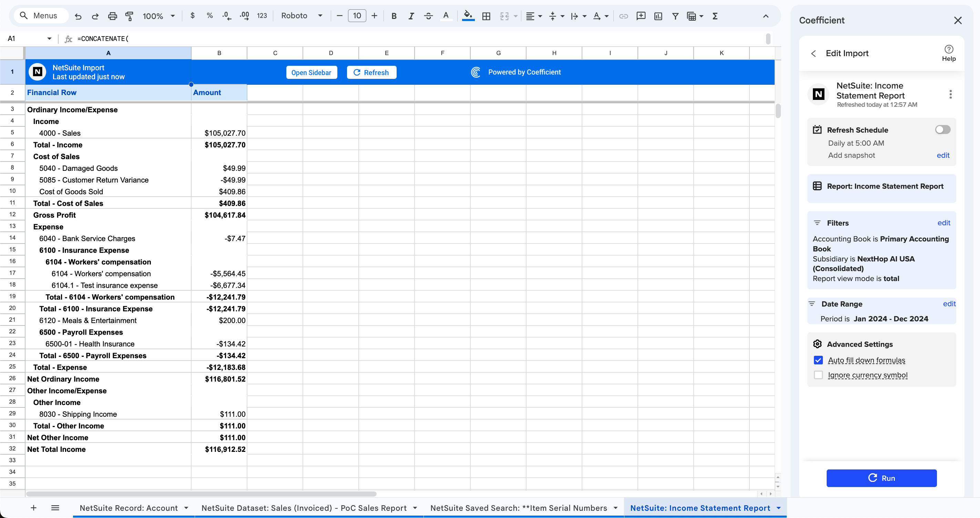Open the Roboto font dropdown
Image resolution: width=980 pixels, height=518 pixels.
[x=320, y=15]
